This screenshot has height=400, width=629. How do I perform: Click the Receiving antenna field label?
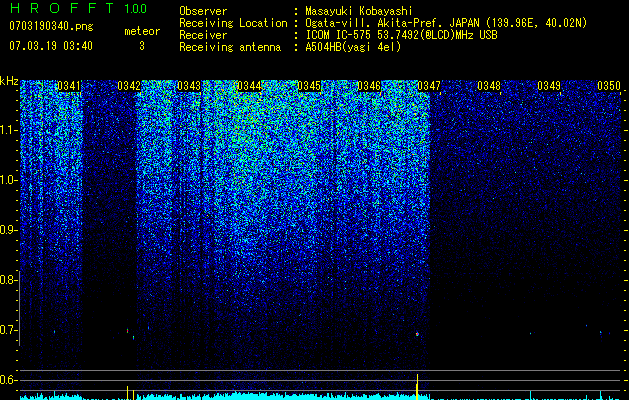230,47
